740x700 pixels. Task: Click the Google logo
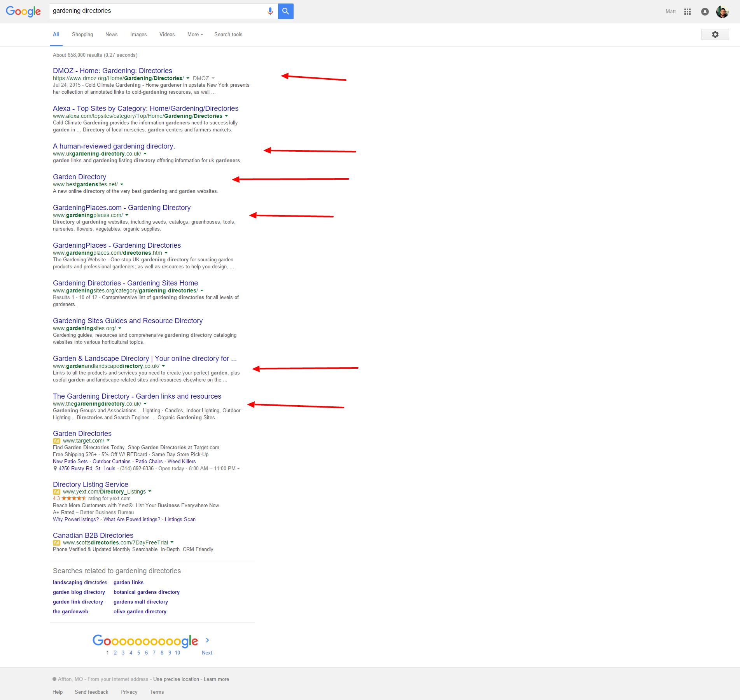[x=23, y=11]
